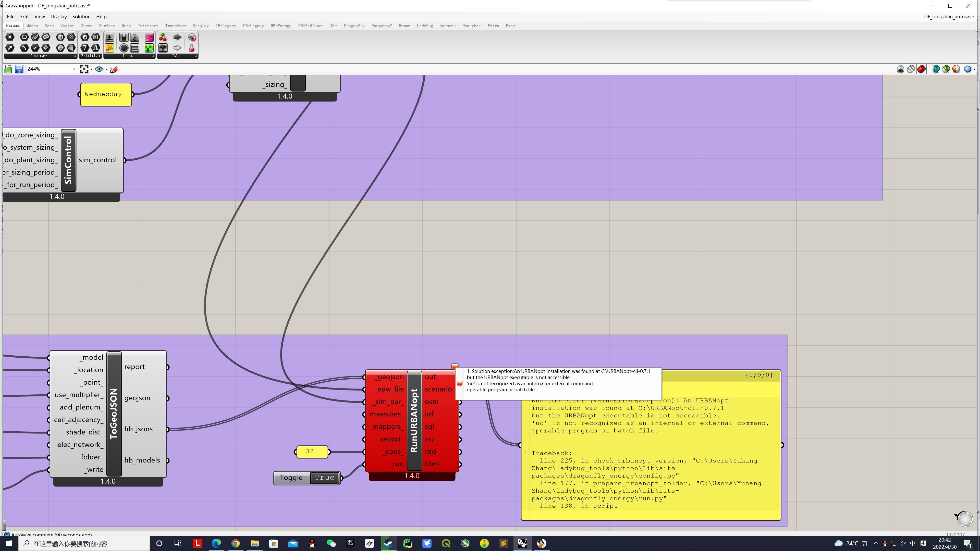Enable shaded red preview mode
980x551 pixels.
coord(921,69)
